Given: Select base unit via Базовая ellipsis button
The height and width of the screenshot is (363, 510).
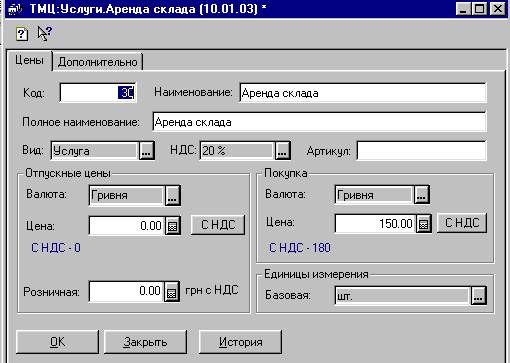Looking at the screenshot, I should pyautogui.click(x=478, y=295).
